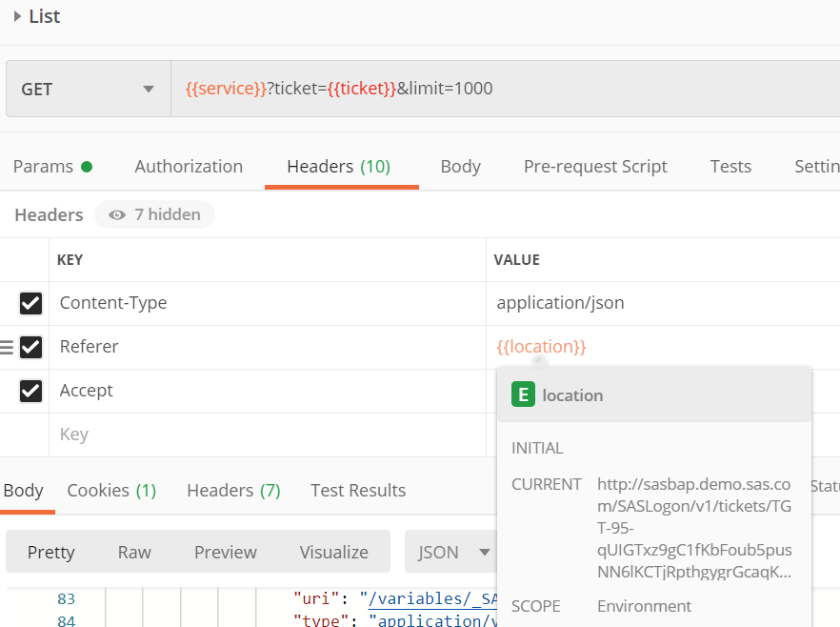Open the response Cookies tab
The height and width of the screenshot is (627, 840).
(x=111, y=490)
